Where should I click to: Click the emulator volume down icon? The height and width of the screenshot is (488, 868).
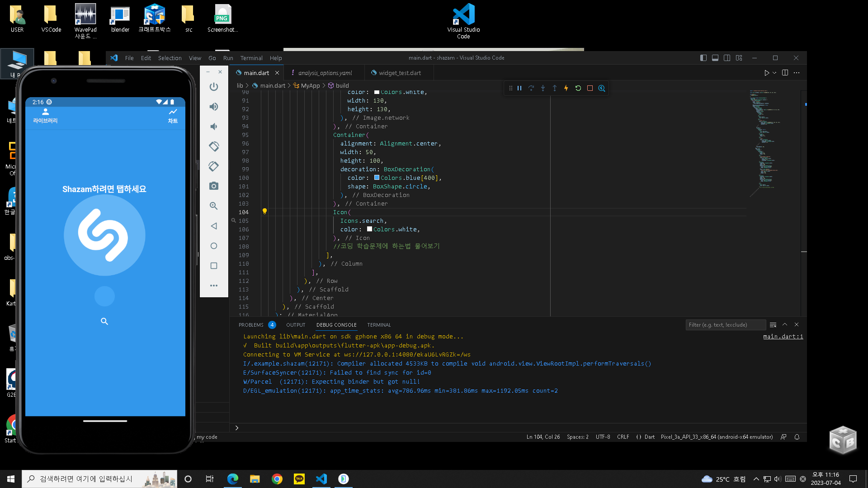(x=214, y=127)
